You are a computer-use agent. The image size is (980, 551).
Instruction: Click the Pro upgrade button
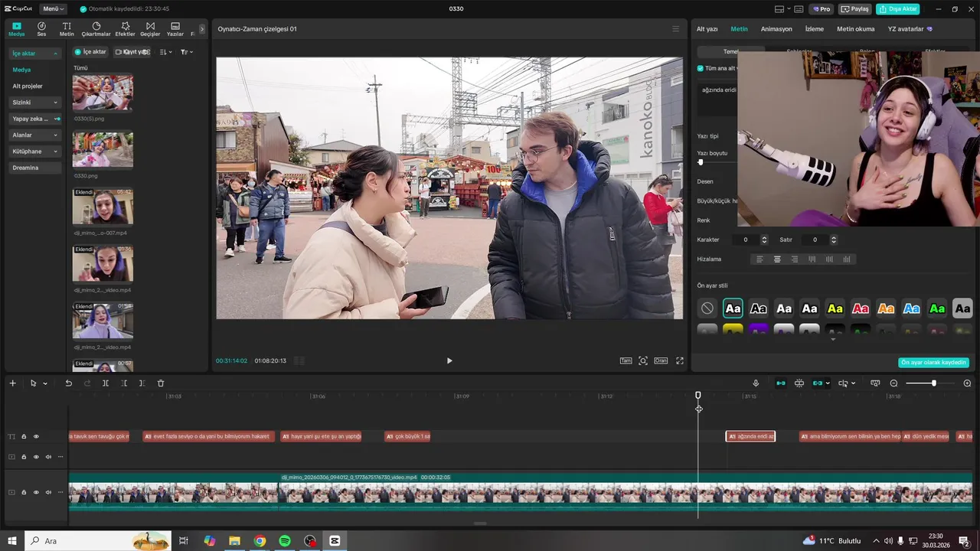click(x=822, y=9)
